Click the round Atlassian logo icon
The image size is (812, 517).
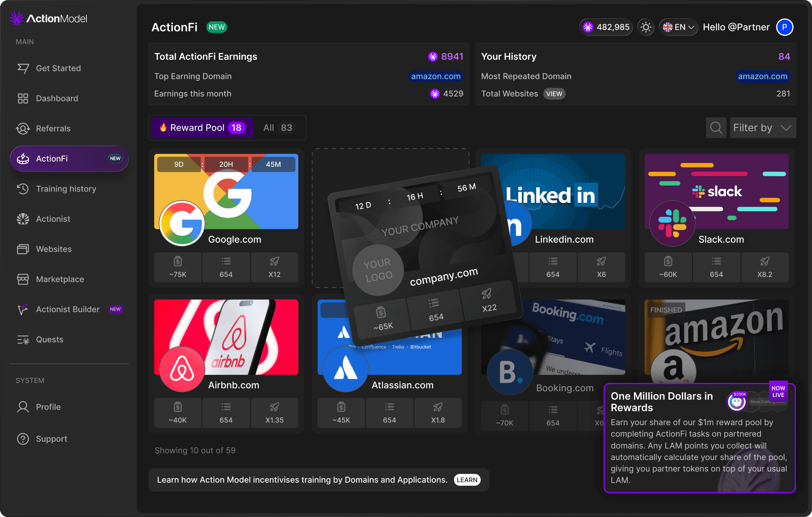coord(345,369)
